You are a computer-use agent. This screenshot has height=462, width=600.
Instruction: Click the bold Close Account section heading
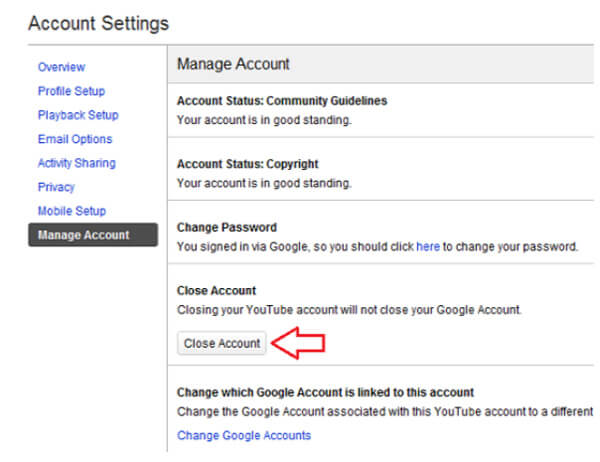pos(216,291)
